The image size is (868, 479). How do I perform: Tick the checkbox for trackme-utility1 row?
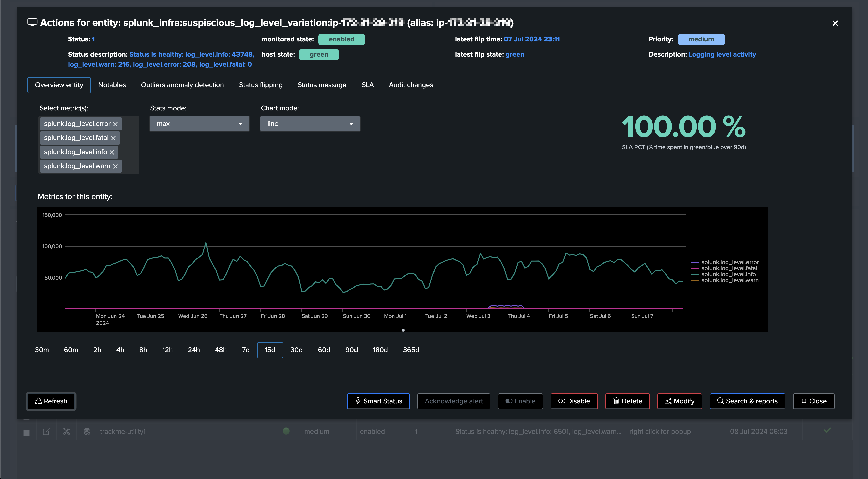[x=26, y=433]
